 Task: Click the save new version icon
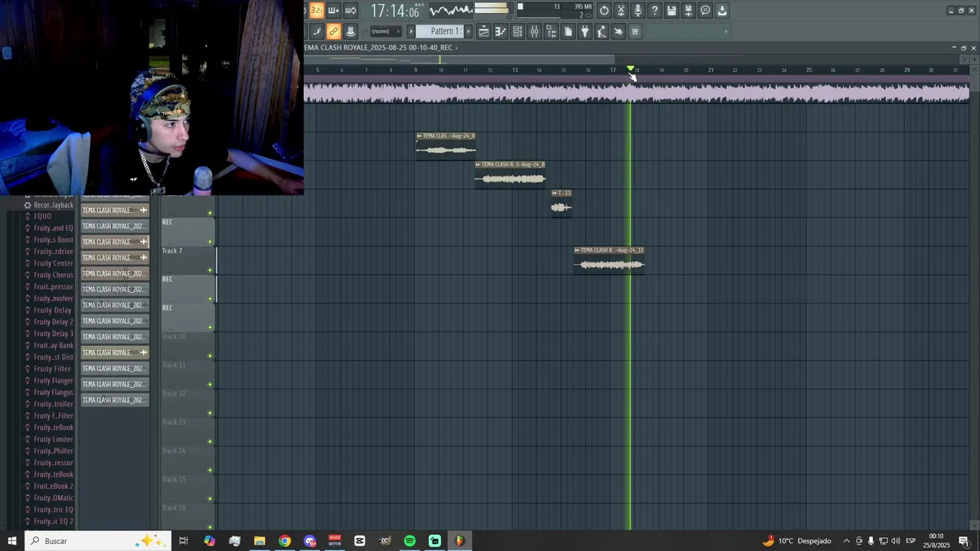pos(688,11)
